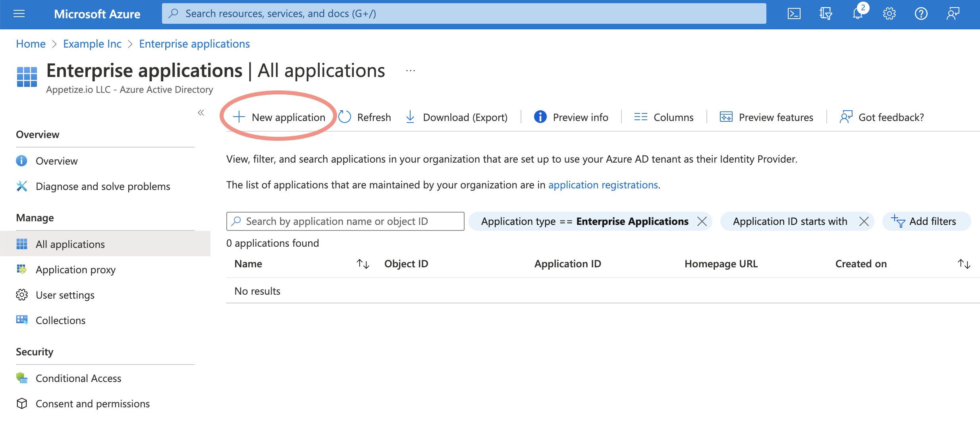This screenshot has width=980, height=422.
Task: Select Download (Export) in the toolbar
Action: [x=456, y=117]
